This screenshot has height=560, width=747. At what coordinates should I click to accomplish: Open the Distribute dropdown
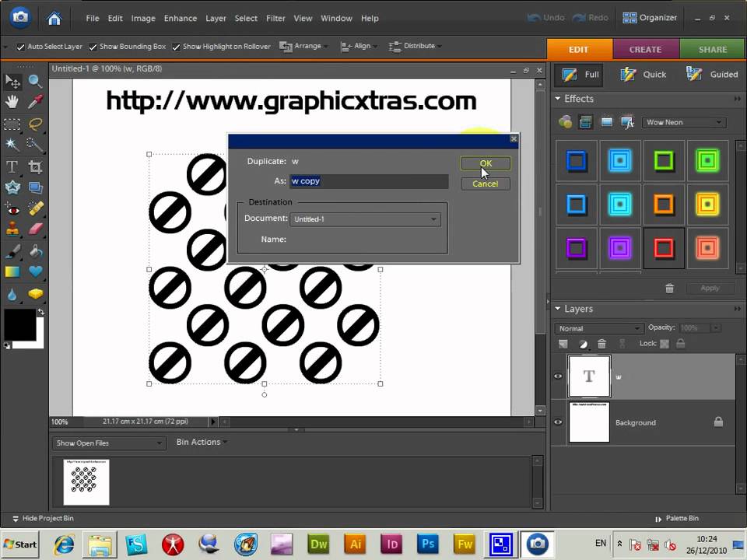416,46
